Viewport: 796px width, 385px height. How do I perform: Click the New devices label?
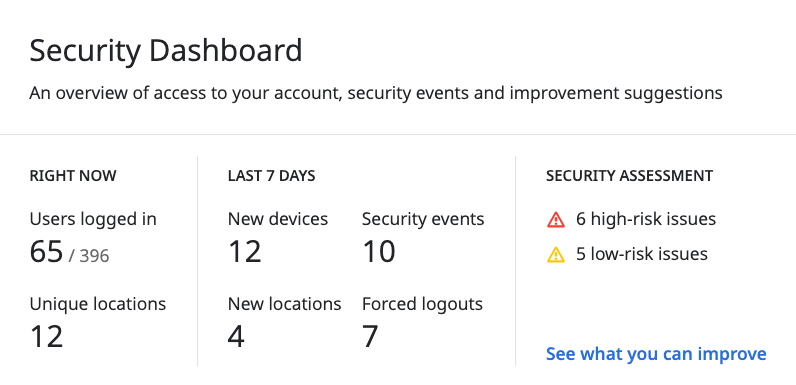[x=278, y=219]
